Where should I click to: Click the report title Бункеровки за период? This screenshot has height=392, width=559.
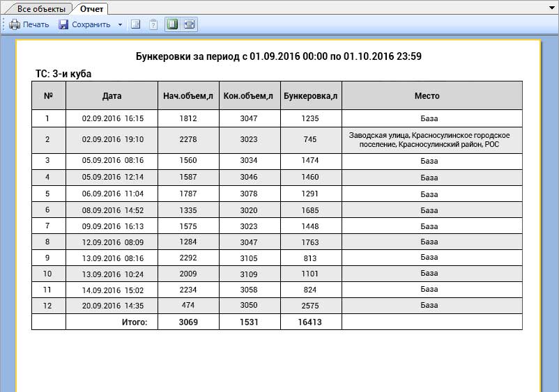[278, 56]
